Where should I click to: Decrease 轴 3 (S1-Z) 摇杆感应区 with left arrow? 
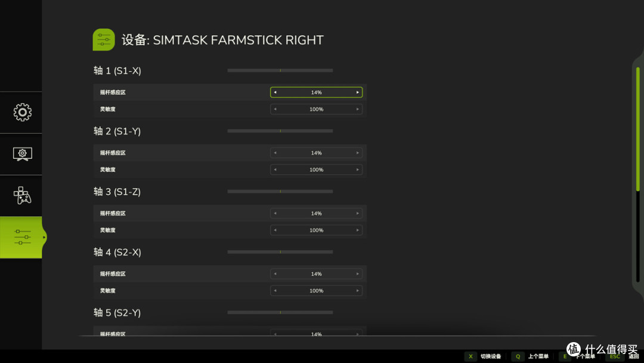coord(275,213)
